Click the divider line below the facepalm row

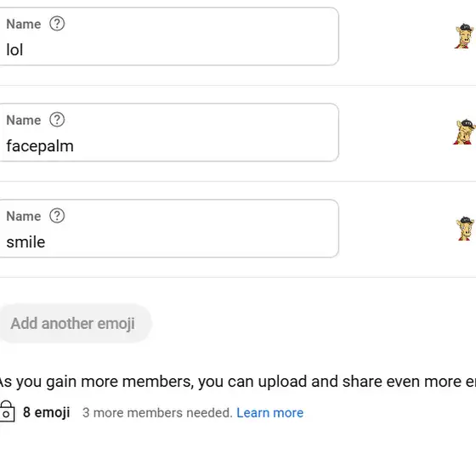coord(238,182)
